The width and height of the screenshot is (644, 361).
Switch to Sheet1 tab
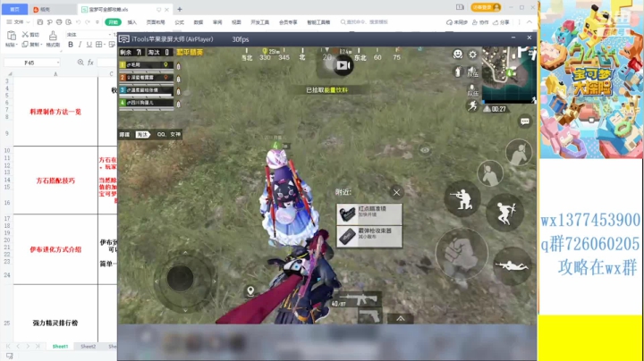tap(60, 347)
